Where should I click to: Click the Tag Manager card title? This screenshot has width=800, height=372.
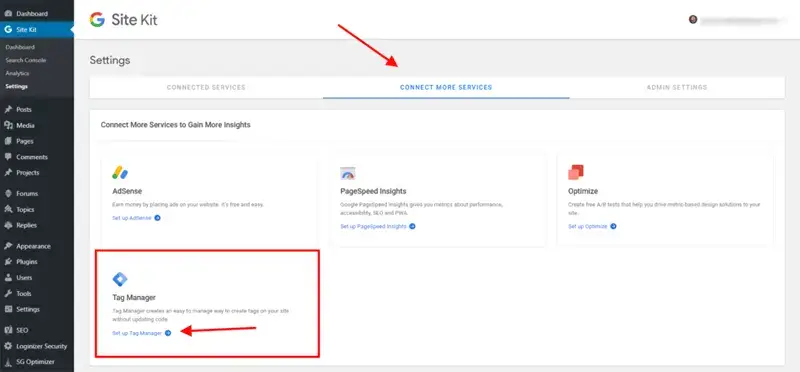point(134,297)
